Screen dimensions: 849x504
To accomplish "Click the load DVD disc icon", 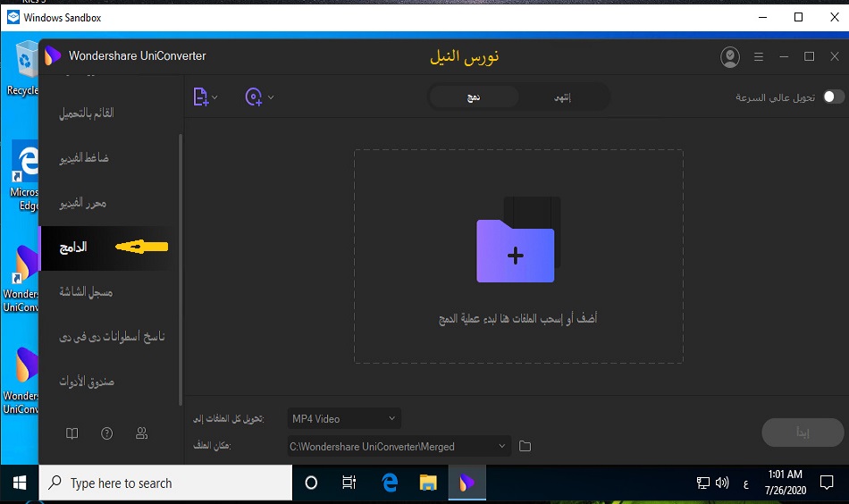I will (254, 97).
